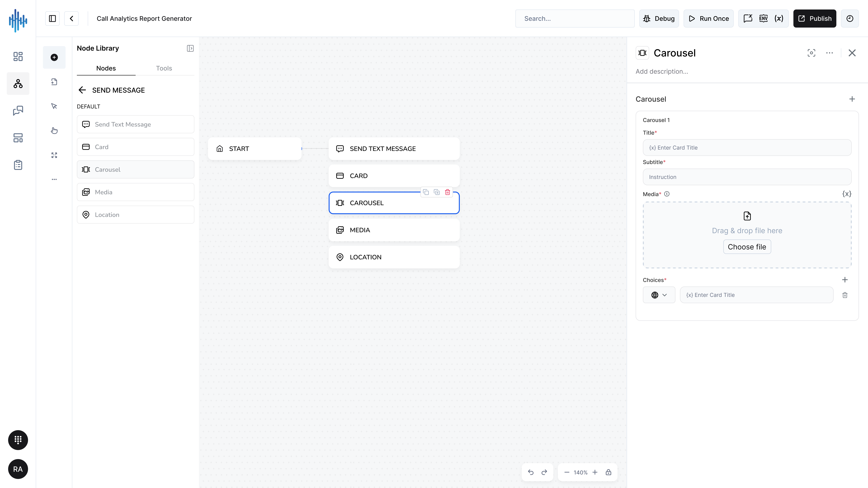Focus node using target icon in Carousel panel
This screenshot has height=488, width=868.
point(811,53)
